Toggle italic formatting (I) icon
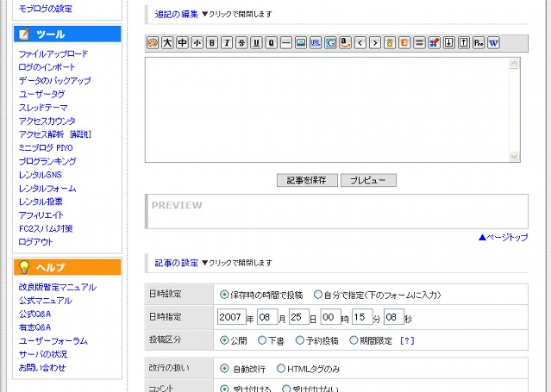 [x=227, y=43]
